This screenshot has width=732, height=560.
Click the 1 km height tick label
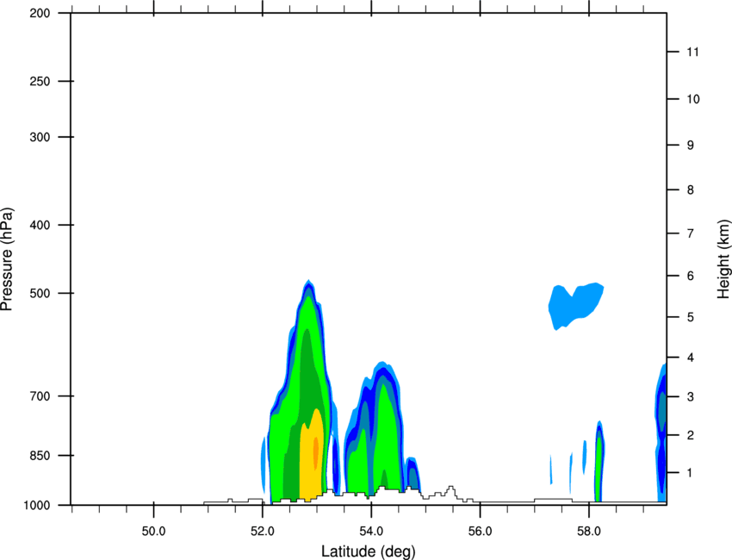click(x=691, y=473)
